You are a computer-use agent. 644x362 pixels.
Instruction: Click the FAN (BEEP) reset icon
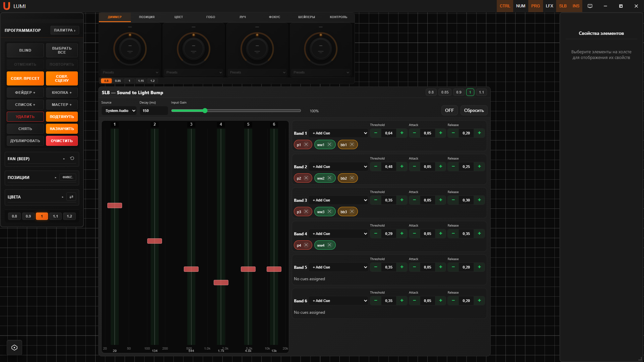pyautogui.click(x=72, y=159)
